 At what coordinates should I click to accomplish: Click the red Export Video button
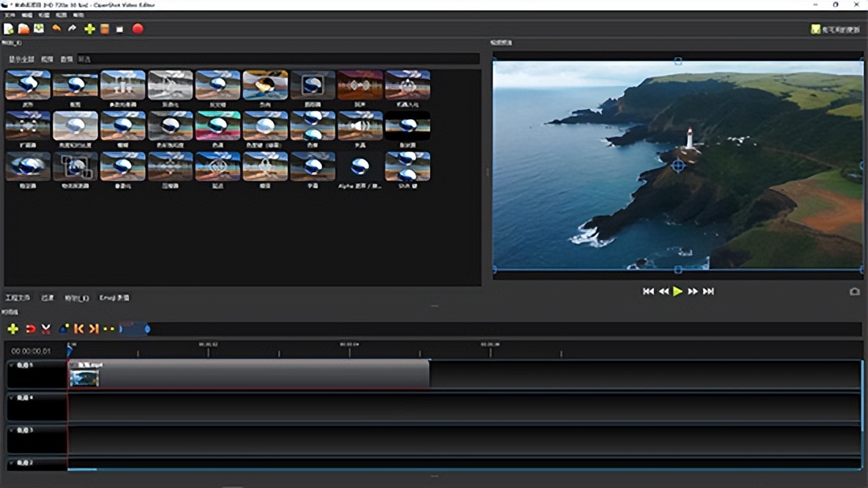tap(137, 29)
